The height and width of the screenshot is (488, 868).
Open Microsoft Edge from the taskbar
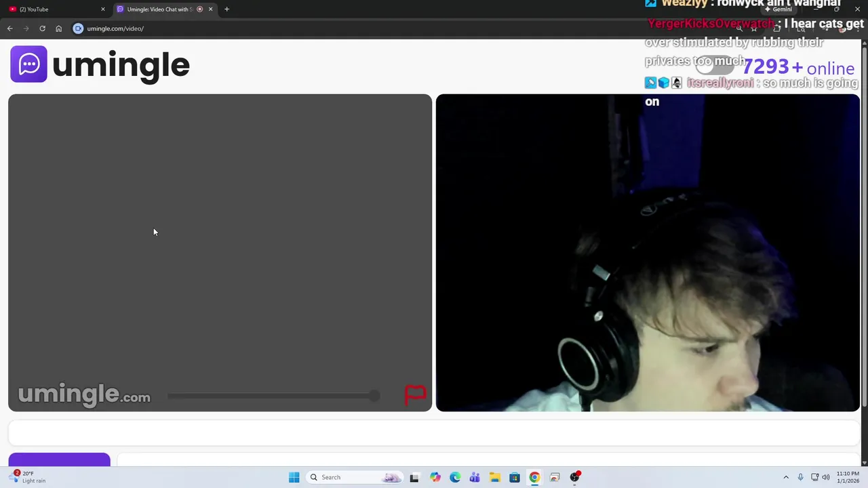tap(455, 477)
